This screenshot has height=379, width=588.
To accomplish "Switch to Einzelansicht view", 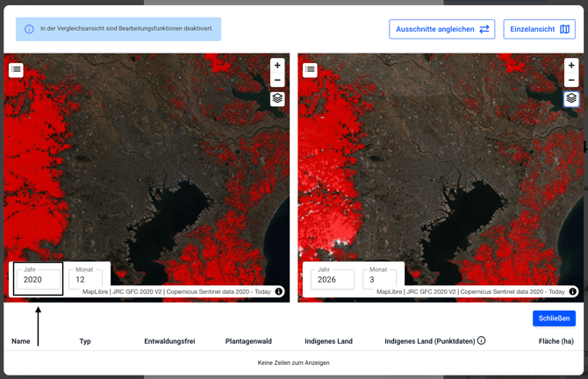I will click(539, 29).
